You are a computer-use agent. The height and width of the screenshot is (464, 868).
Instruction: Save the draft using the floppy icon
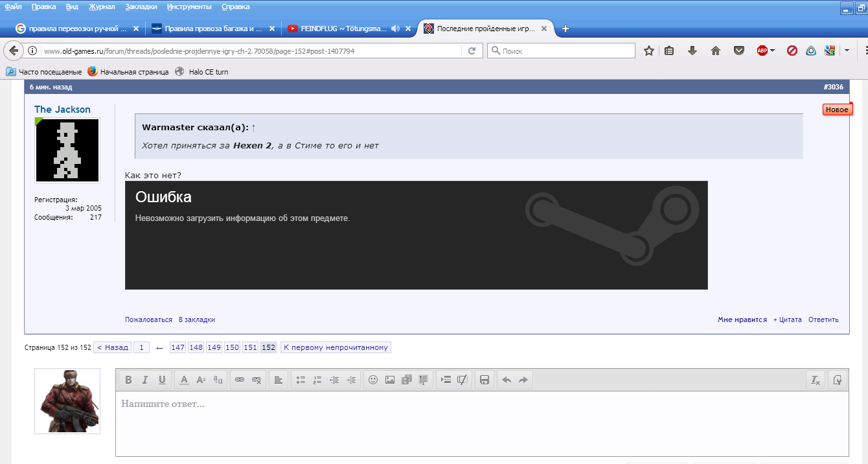pos(483,380)
